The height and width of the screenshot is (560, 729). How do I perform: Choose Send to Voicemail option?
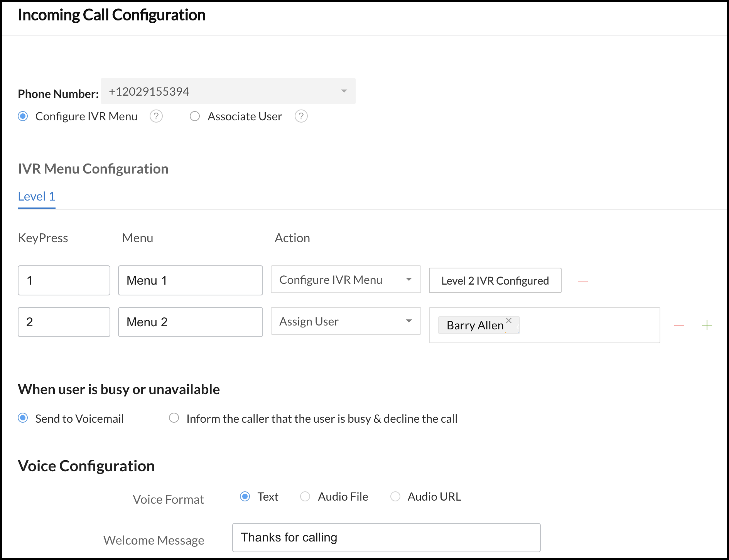23,418
